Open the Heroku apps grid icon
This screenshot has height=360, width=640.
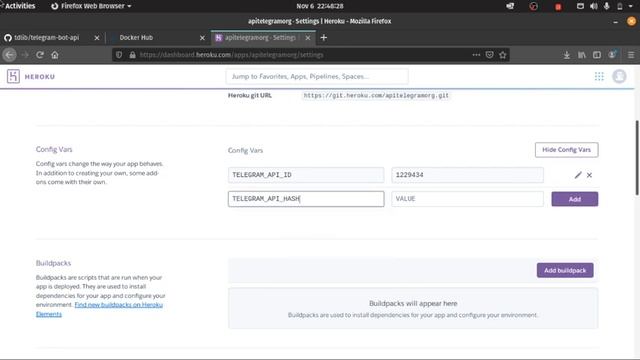(599, 76)
